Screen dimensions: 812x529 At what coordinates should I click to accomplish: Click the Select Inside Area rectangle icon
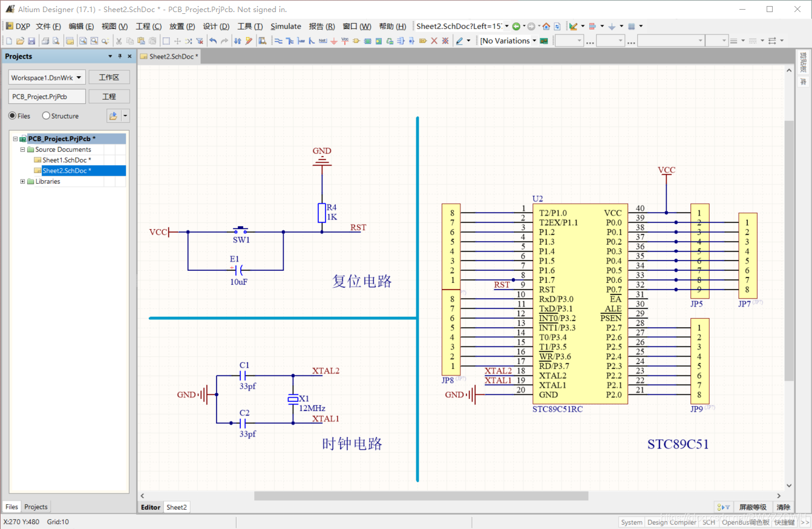coord(166,41)
